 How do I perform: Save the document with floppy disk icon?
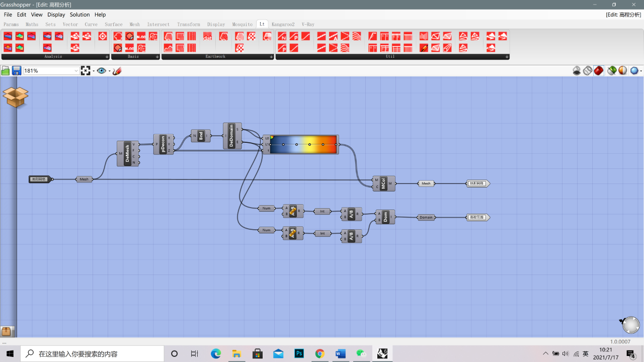click(17, 71)
